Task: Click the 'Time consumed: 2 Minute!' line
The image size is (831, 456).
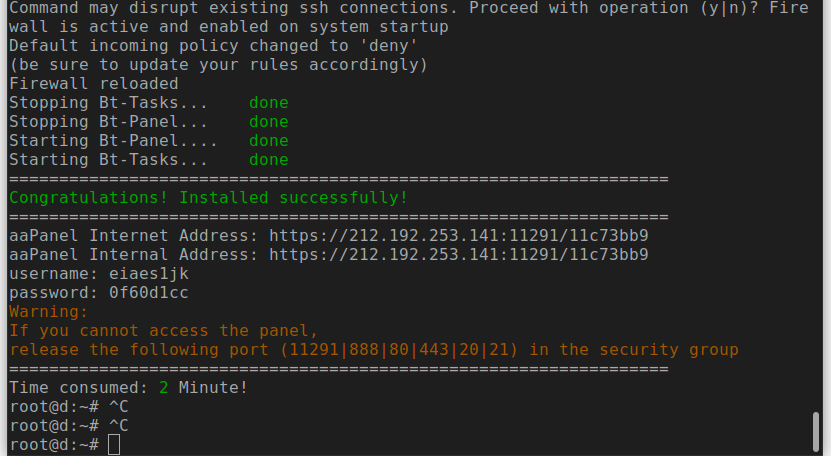Action: click(128, 388)
